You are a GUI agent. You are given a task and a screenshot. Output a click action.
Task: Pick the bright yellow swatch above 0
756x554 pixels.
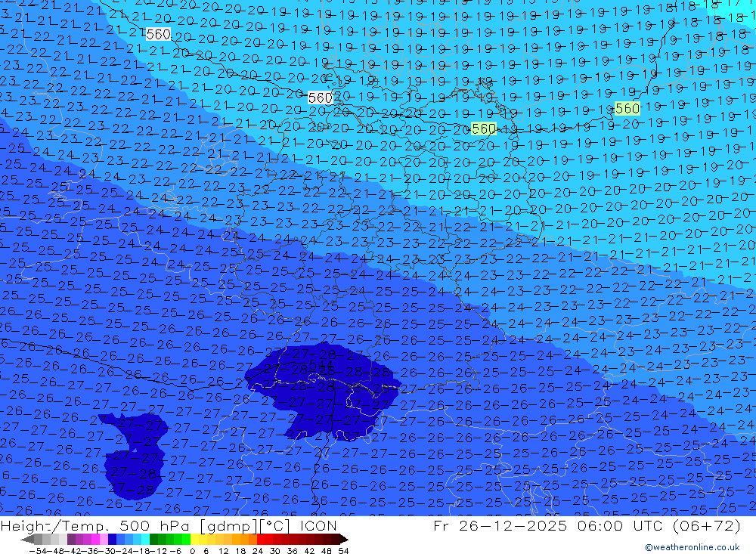[x=194, y=539]
